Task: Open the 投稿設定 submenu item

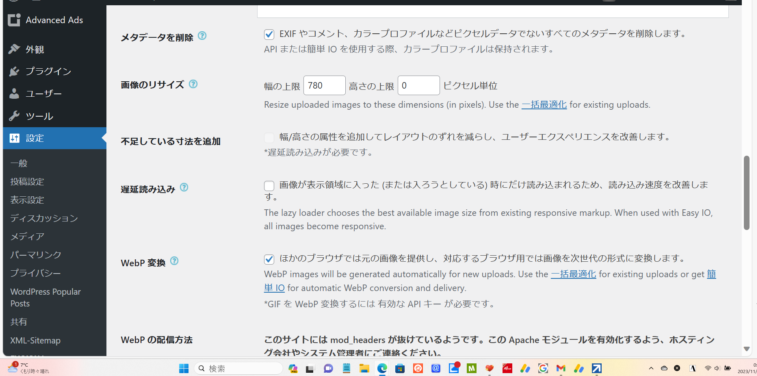Action: [x=27, y=181]
